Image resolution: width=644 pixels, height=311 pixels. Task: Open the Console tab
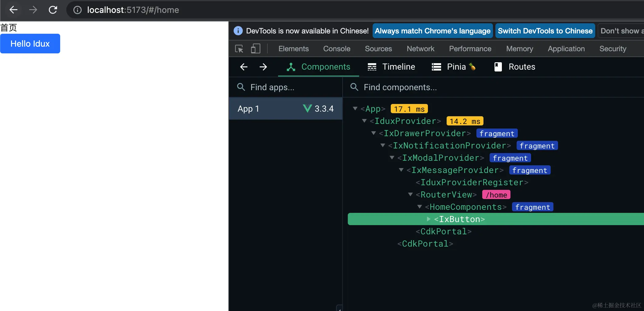pyautogui.click(x=337, y=49)
